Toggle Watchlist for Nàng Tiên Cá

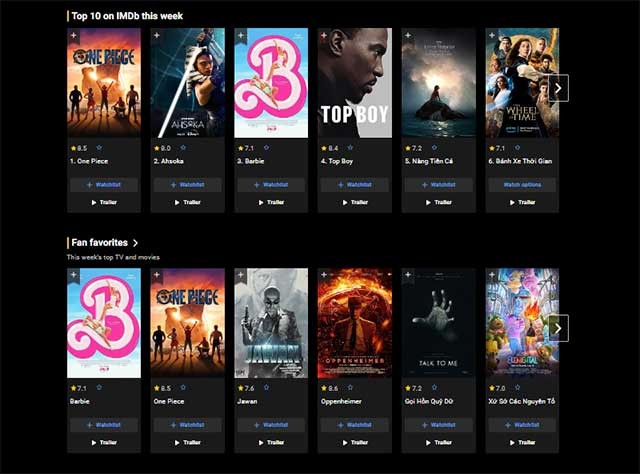[439, 185]
